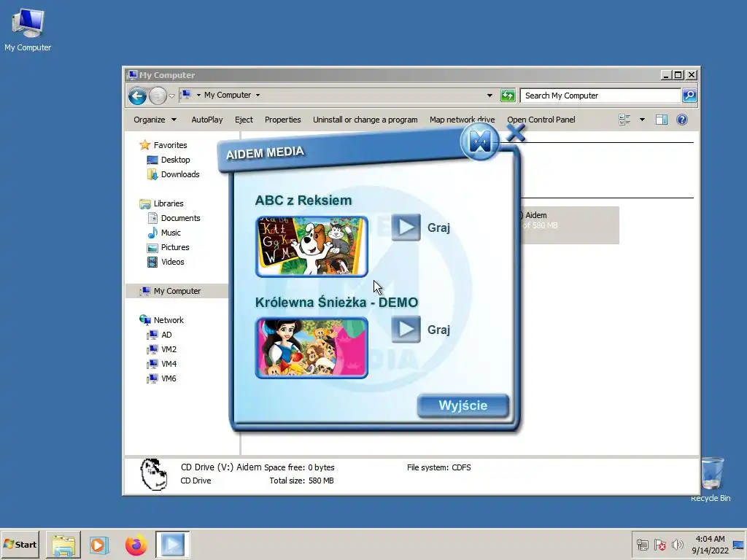Open recent pages dropdown beside forward arrow

coord(172,96)
